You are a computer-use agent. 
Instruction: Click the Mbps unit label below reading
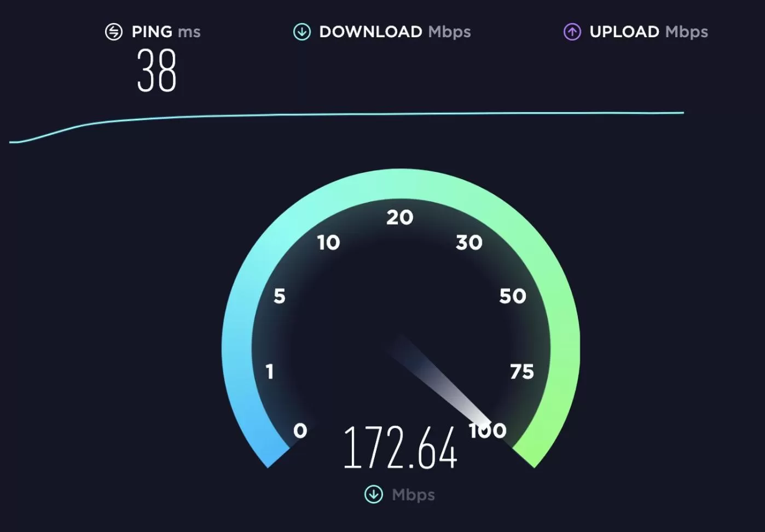coord(414,495)
